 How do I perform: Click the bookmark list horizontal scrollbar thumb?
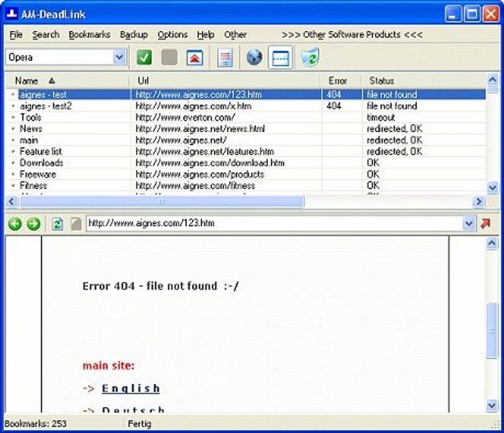click(x=162, y=202)
